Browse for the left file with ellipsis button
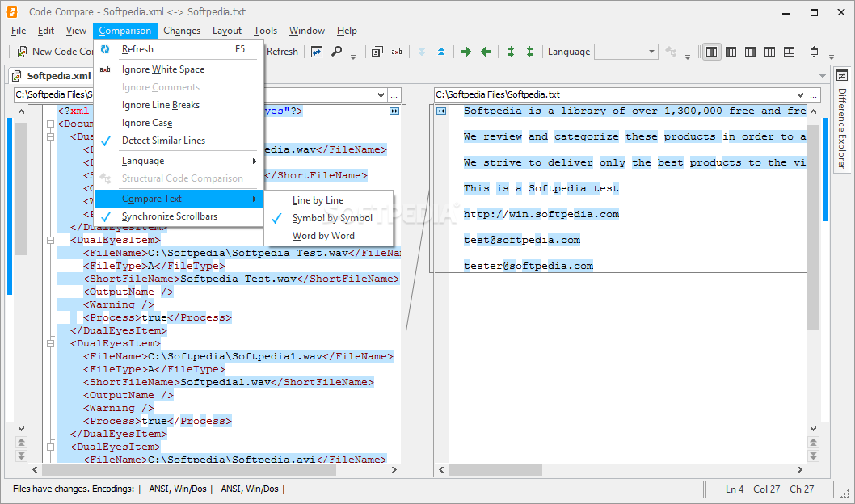The height and width of the screenshot is (504, 855). click(x=394, y=94)
